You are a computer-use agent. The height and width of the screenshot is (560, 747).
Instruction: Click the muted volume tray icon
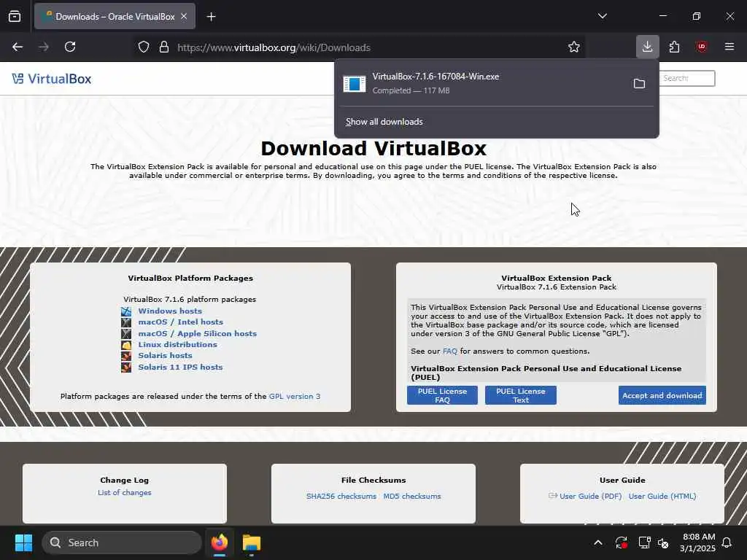[663, 542]
